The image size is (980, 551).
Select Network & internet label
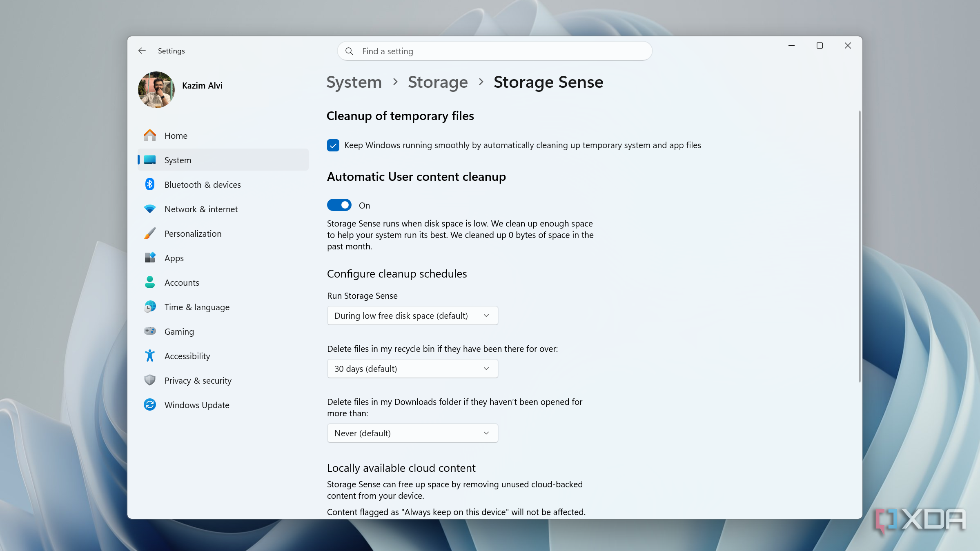click(x=201, y=209)
